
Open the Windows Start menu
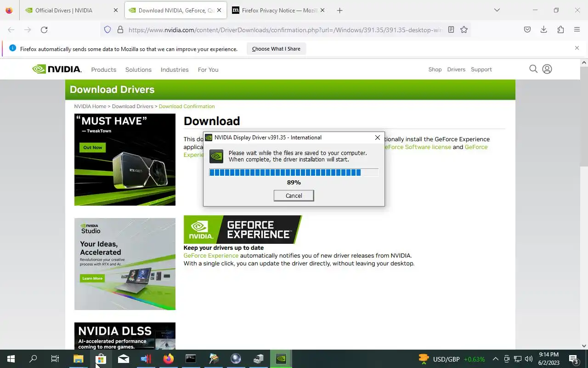tap(11, 359)
